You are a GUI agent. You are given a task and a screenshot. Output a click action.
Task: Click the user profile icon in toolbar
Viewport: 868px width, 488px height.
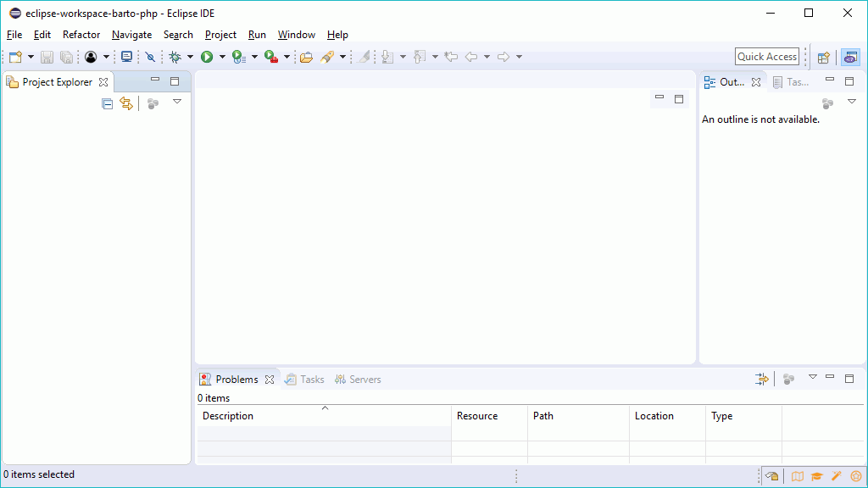coord(91,57)
